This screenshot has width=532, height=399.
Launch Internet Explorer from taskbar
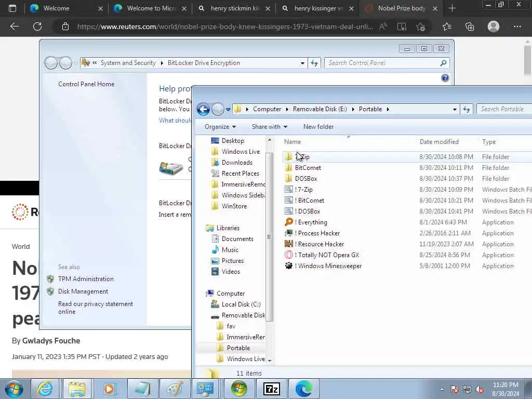(x=45, y=389)
